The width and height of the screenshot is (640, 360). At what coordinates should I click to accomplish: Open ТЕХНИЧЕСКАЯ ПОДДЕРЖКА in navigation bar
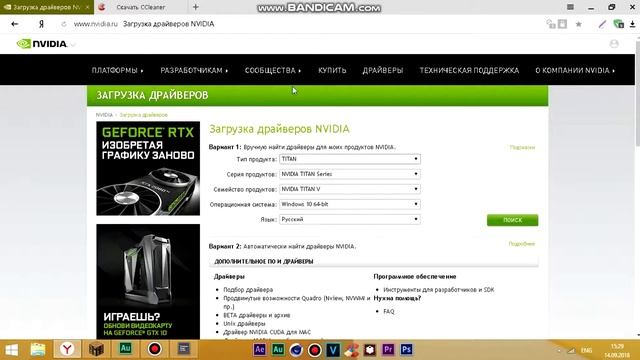click(469, 70)
